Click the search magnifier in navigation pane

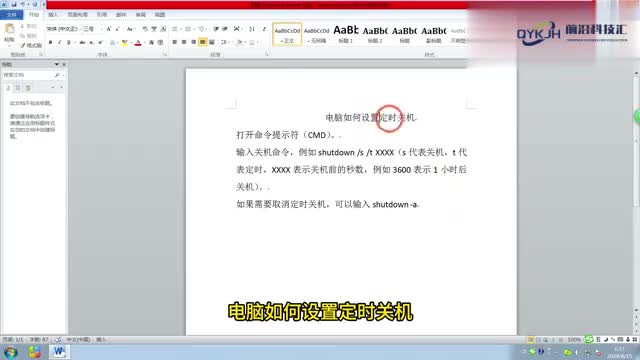tap(57, 75)
